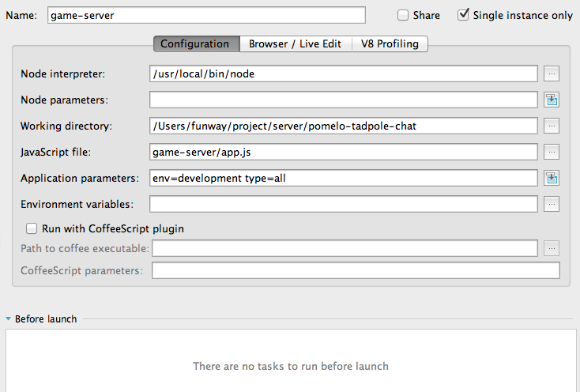Uncheck Single instance only
Image resolution: width=580 pixels, height=392 pixels.
click(463, 15)
